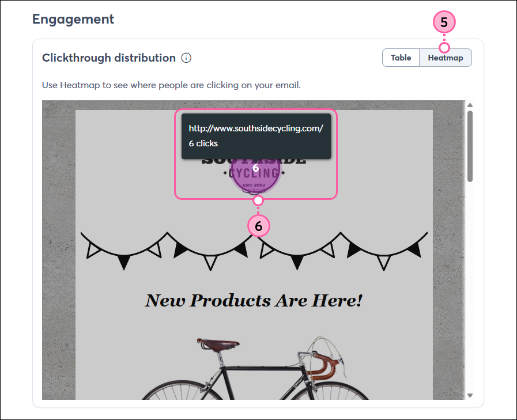Click the Clickthrough distribution info icon
This screenshot has width=517, height=420.
coord(186,58)
